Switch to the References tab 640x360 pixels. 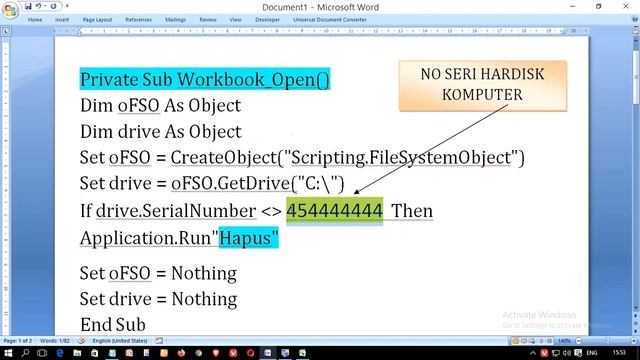(x=138, y=20)
